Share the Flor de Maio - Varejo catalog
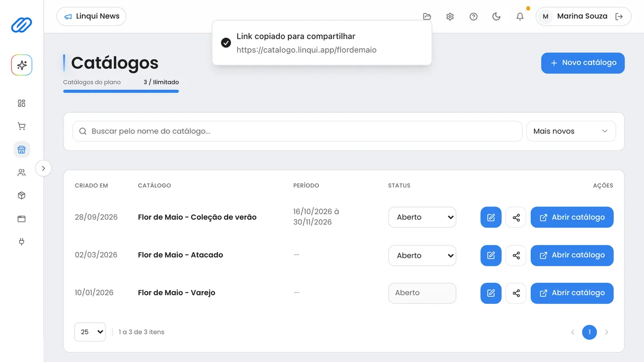The height and width of the screenshot is (362, 644). pos(516,293)
